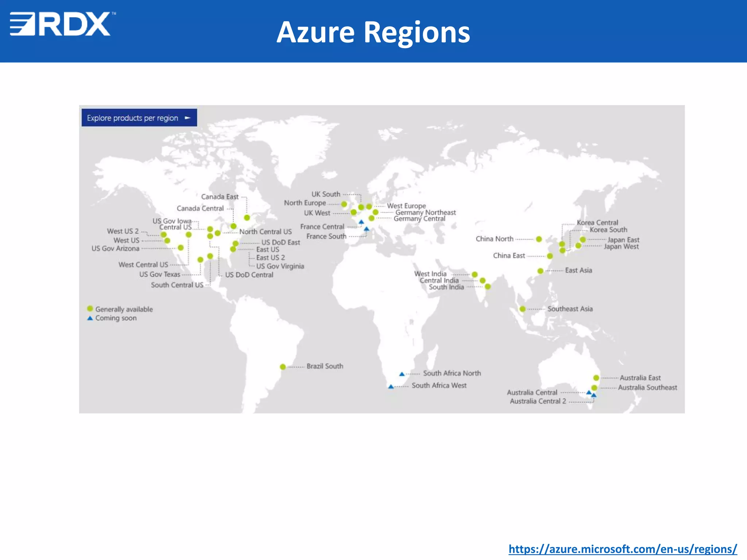The height and width of the screenshot is (560, 747).
Task: Click the UK South label
Action: [326, 194]
